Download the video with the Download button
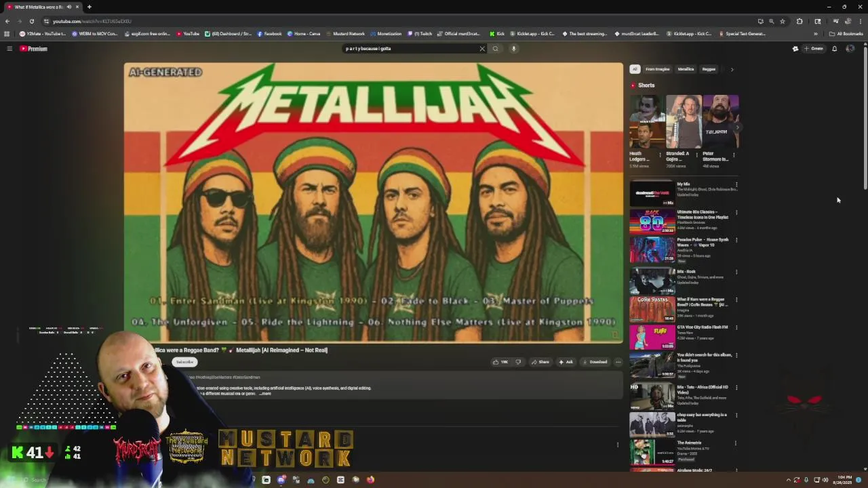868x488 pixels. pyautogui.click(x=595, y=362)
